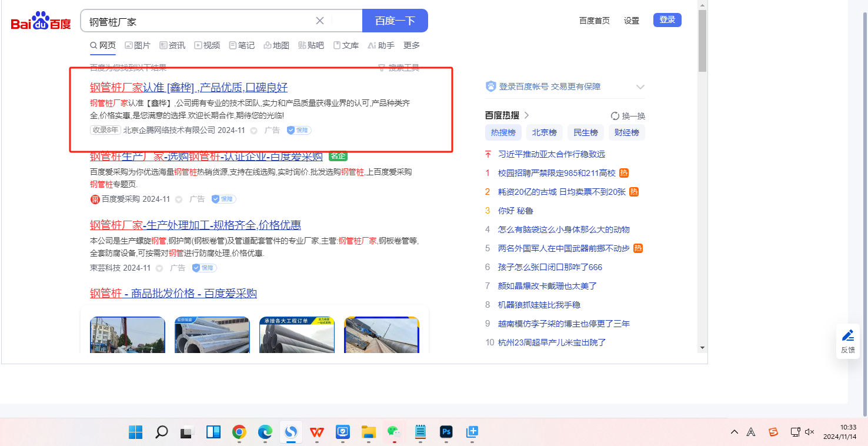Screen dimensions: 868x446
Task: Click the 保障 shield badge on first result
Action: point(299,130)
